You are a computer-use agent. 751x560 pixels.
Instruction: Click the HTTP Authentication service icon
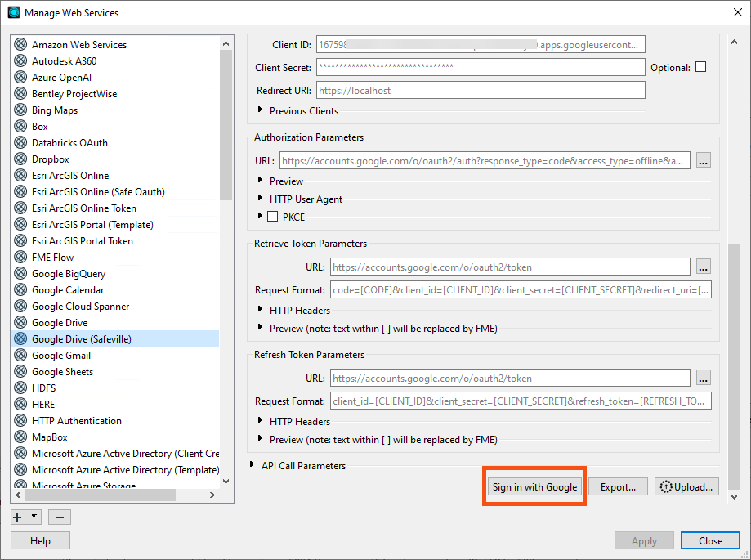(20, 420)
